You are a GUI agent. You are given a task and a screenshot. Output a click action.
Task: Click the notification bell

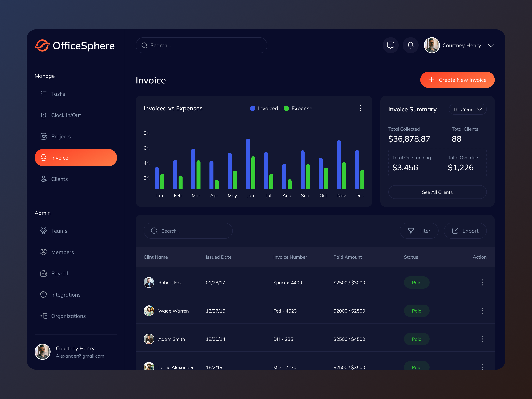pyautogui.click(x=410, y=45)
